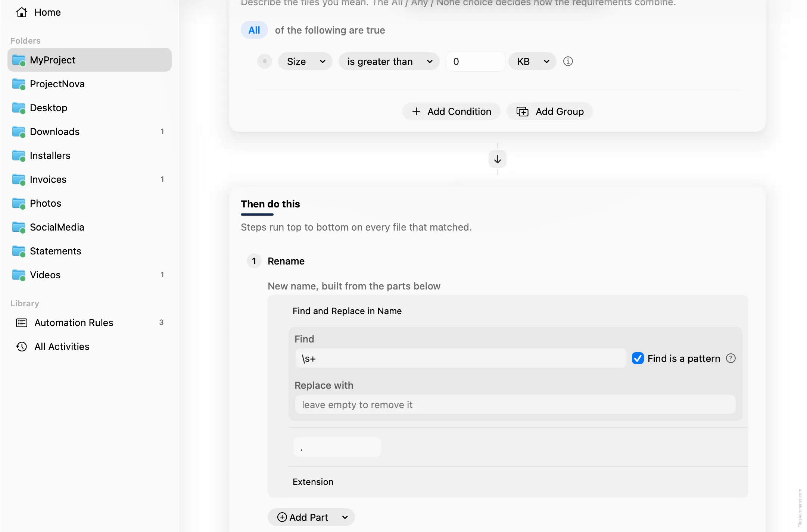Click the Replace with input field
The width and height of the screenshot is (807, 532).
[x=515, y=404]
